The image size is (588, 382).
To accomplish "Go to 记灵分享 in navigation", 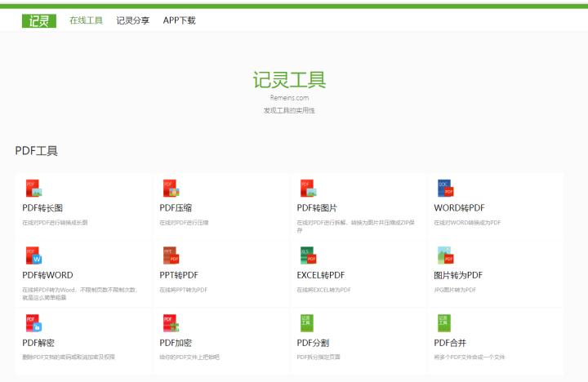I will click(133, 20).
